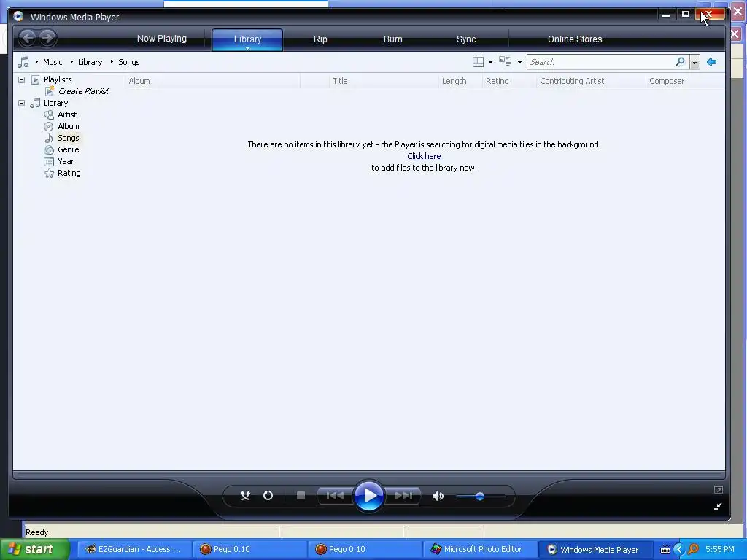Open the Online Stores tab

pyautogui.click(x=575, y=39)
